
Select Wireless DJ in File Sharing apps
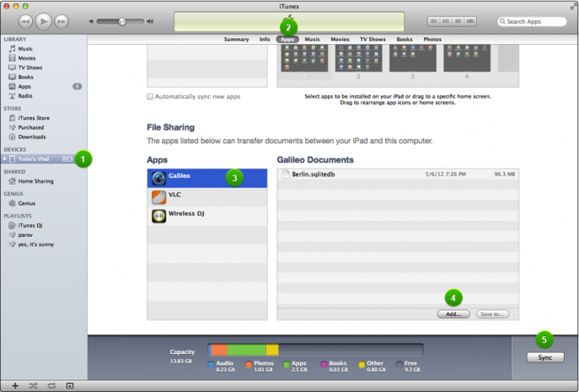click(207, 216)
